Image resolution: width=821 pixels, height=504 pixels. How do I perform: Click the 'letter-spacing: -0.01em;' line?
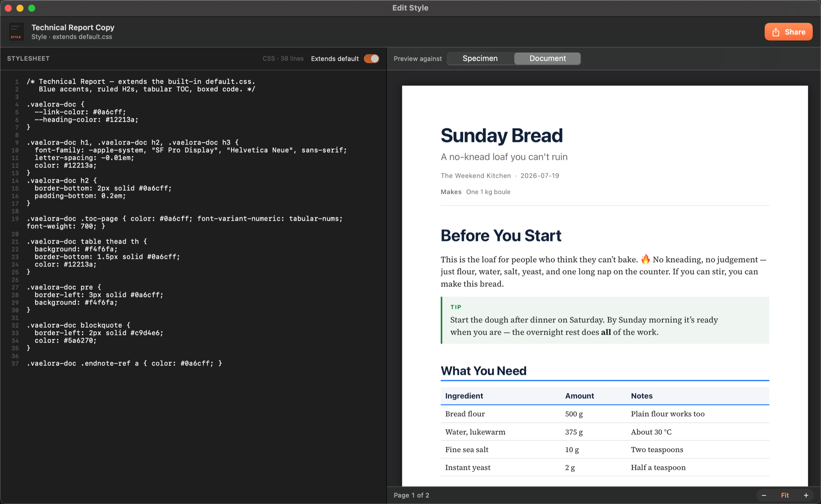(x=84, y=157)
